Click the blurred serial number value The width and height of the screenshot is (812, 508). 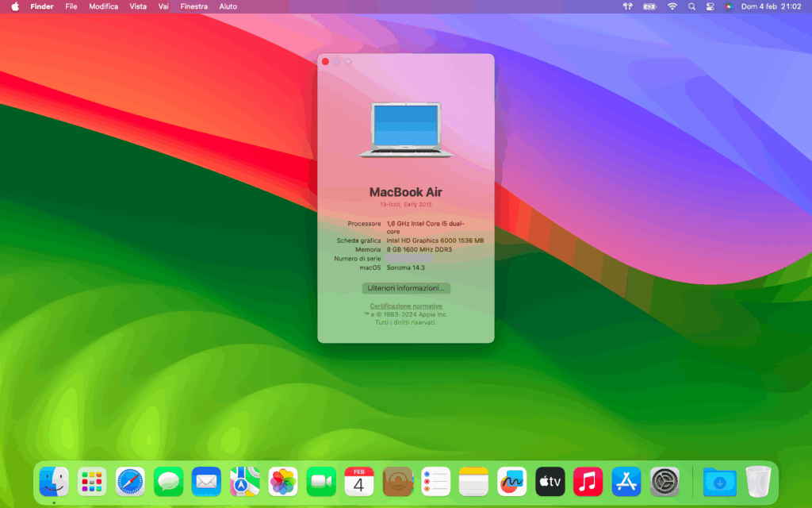[x=410, y=258]
